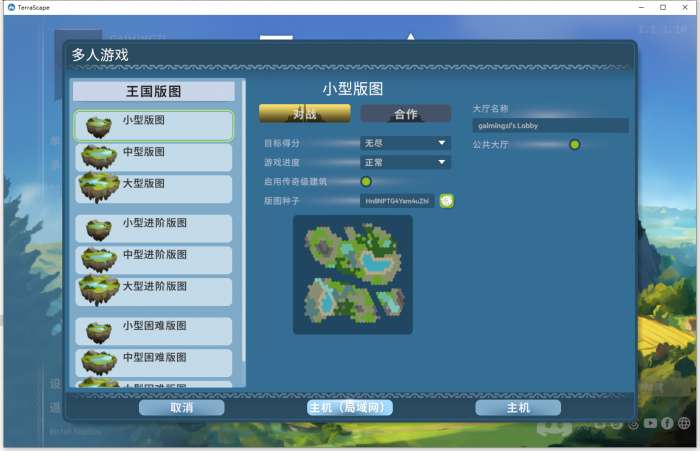The width and height of the screenshot is (700, 451).
Task: Click the 版图种子 seed input field
Action: (397, 201)
